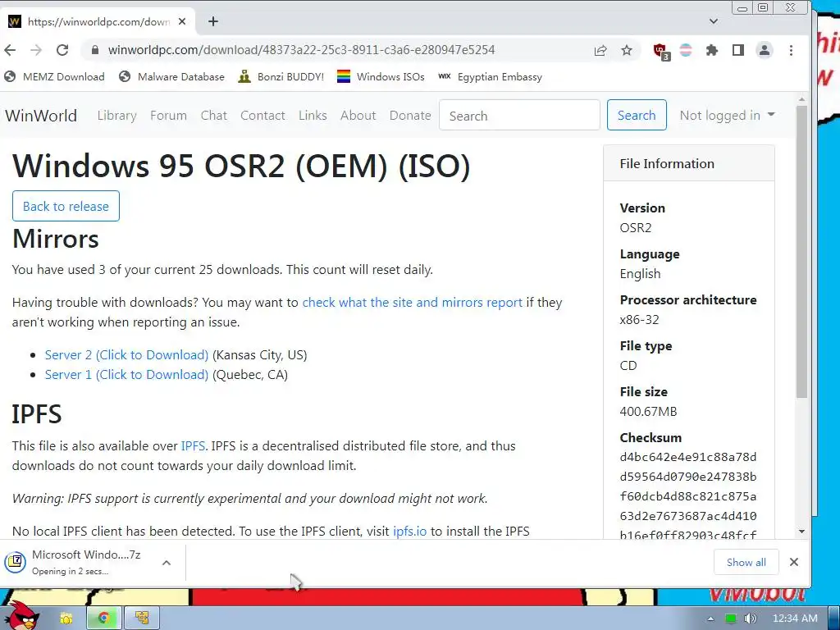This screenshot has width=840, height=630.
Task: Click the Back to release button
Action: coord(66,206)
